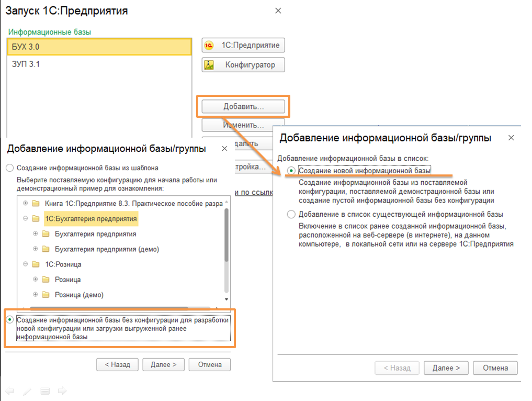
Task: Click Далее > in the dialog with the template tree
Action: (163, 364)
